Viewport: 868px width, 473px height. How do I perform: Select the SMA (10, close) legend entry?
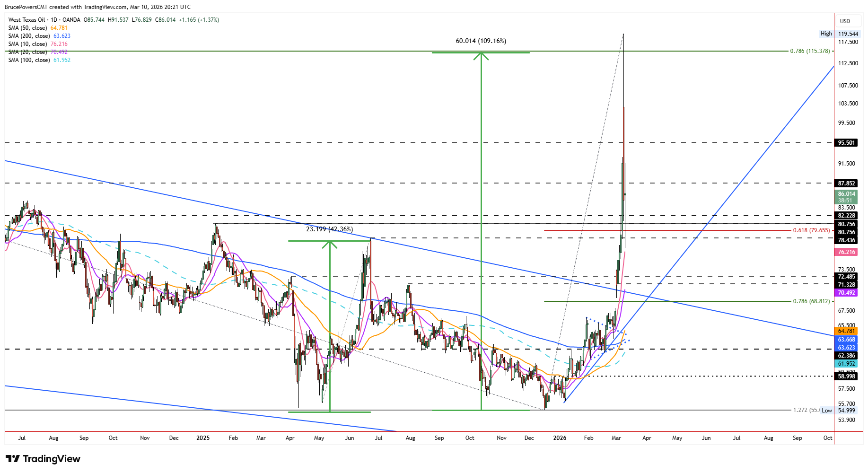point(38,44)
